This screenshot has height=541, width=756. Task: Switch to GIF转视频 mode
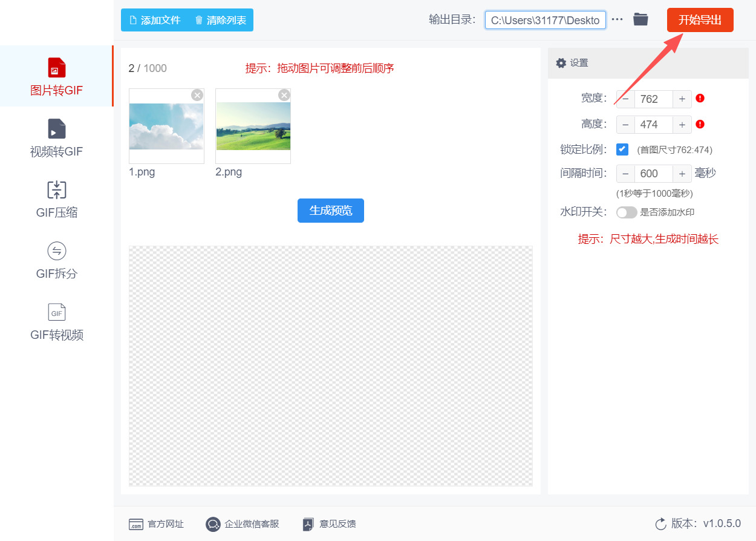coord(56,323)
